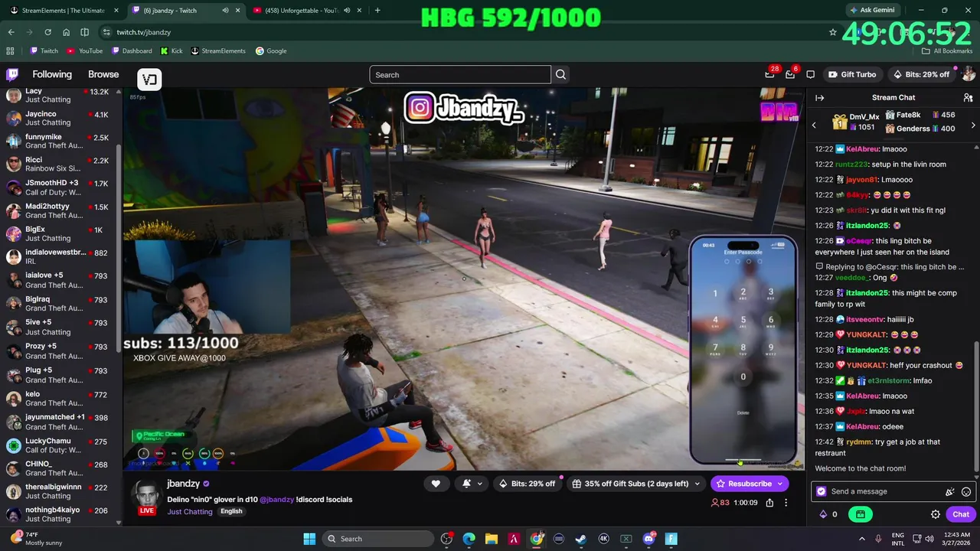Mute the YouTube tab audio icon
The height and width of the screenshot is (551, 980).
tap(347, 10)
